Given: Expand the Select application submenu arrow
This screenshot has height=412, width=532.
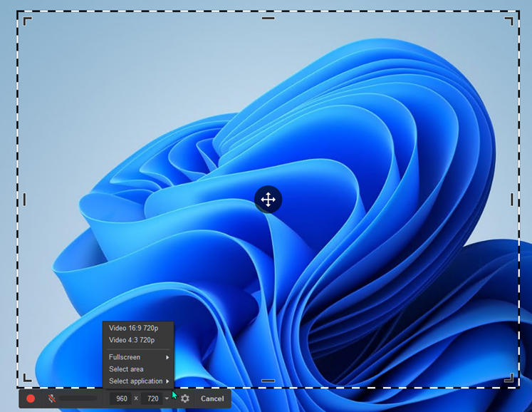Looking at the screenshot, I should pyautogui.click(x=167, y=381).
